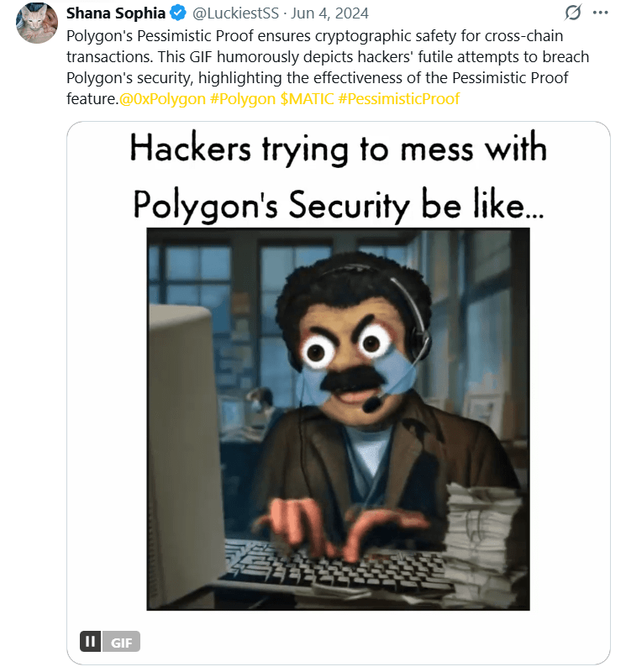Open the Shana Sophia display name link
Viewport: 626px width, 672px height.
coord(115,13)
